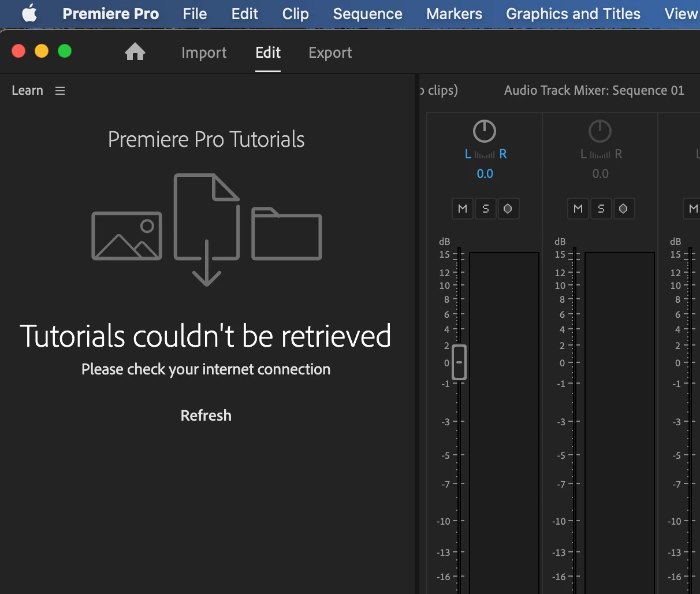Select the Learn panel tab
Screen dimensions: 700x594
[27, 91]
